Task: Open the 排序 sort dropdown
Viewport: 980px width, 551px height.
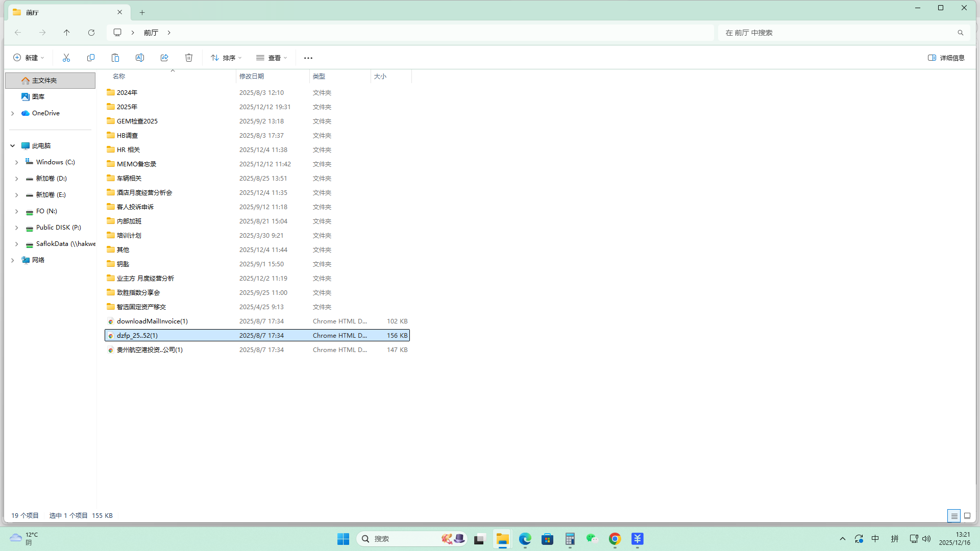Action: (226, 58)
